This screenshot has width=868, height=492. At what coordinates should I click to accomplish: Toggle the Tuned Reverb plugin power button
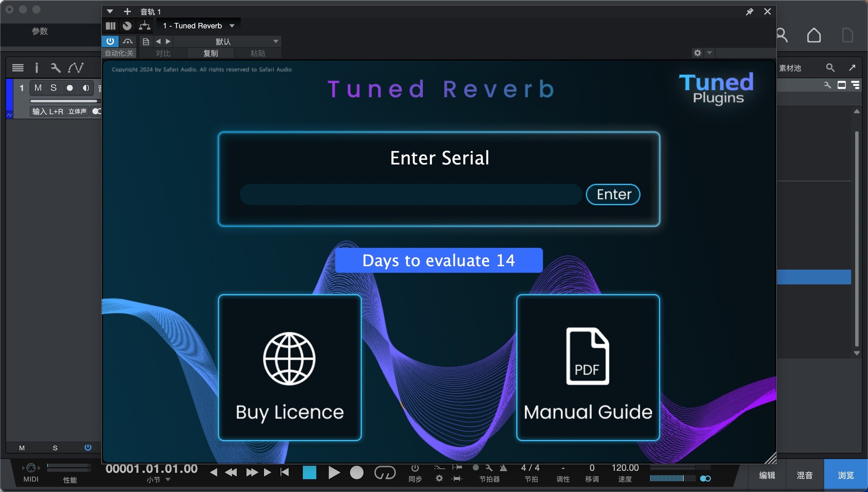(x=110, y=41)
